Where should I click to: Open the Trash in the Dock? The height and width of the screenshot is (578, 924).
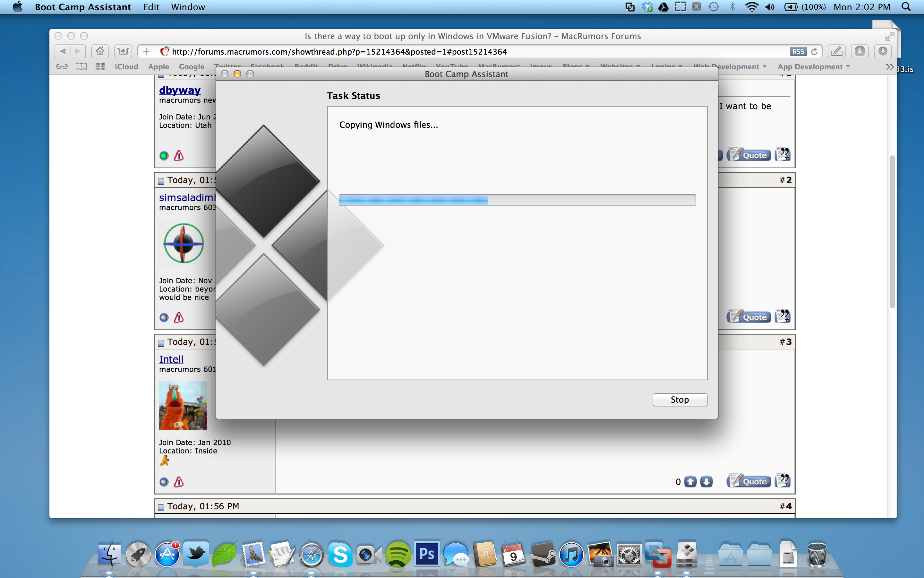click(x=817, y=554)
